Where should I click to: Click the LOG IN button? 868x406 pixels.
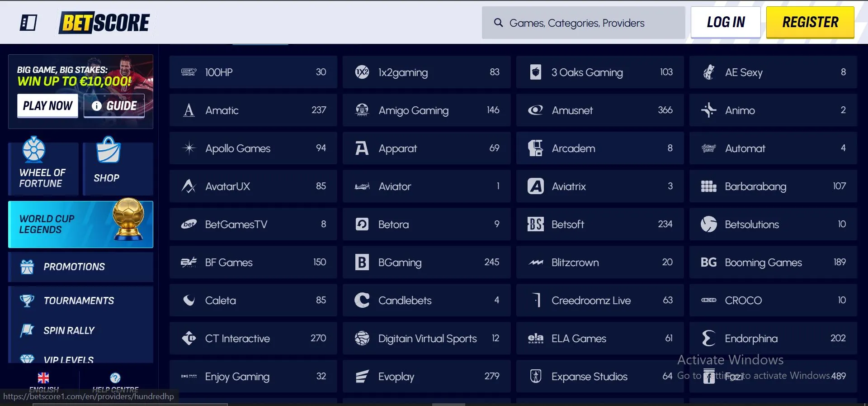coord(726,22)
